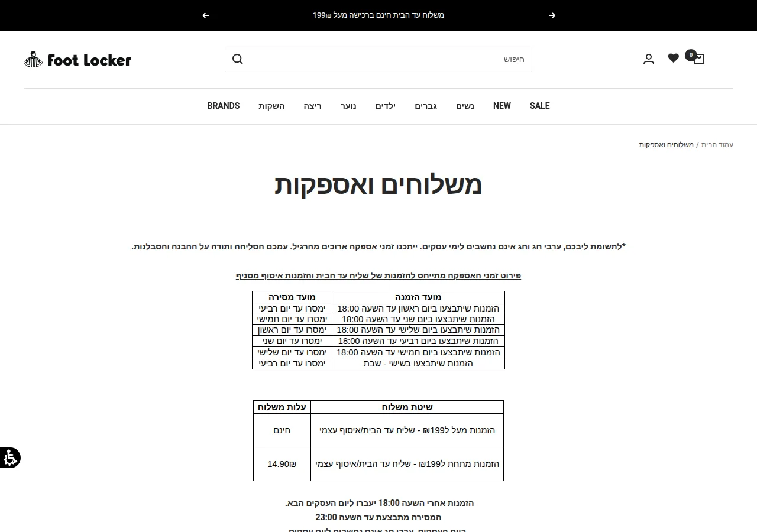The image size is (757, 532).
Task: Open the גברים menu item
Action: click(x=426, y=106)
